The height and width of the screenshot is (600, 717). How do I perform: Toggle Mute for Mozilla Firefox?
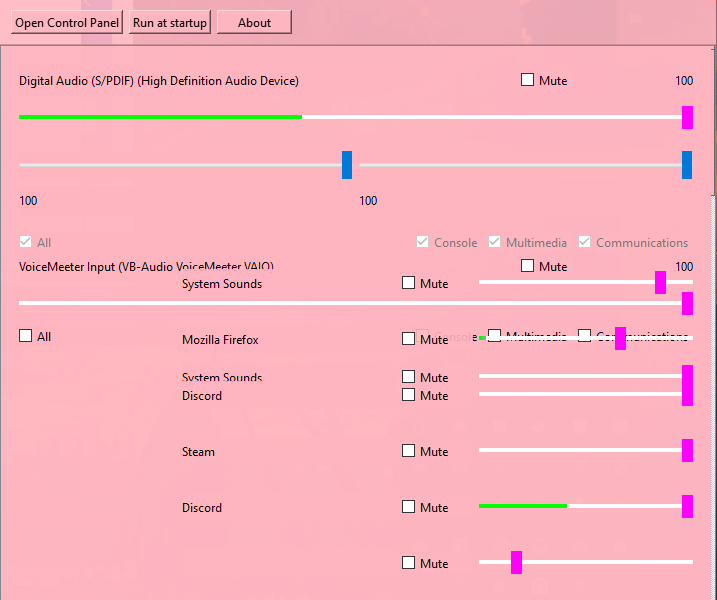(x=408, y=339)
